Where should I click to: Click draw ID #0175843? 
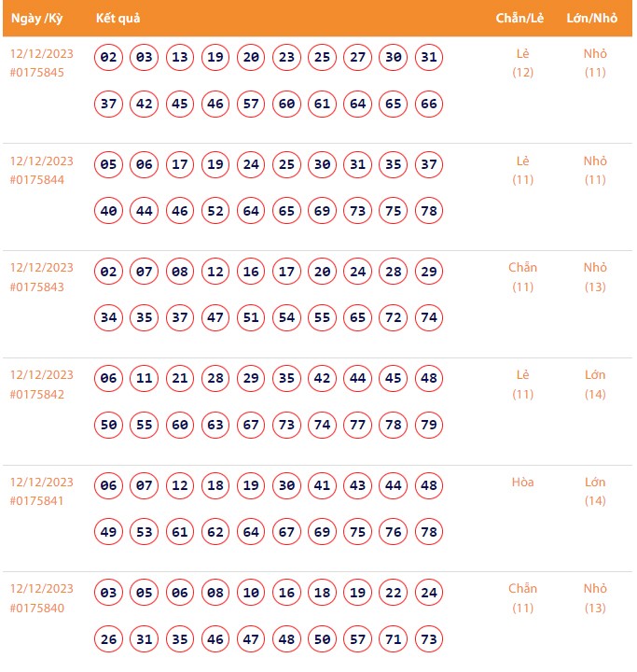point(37,287)
